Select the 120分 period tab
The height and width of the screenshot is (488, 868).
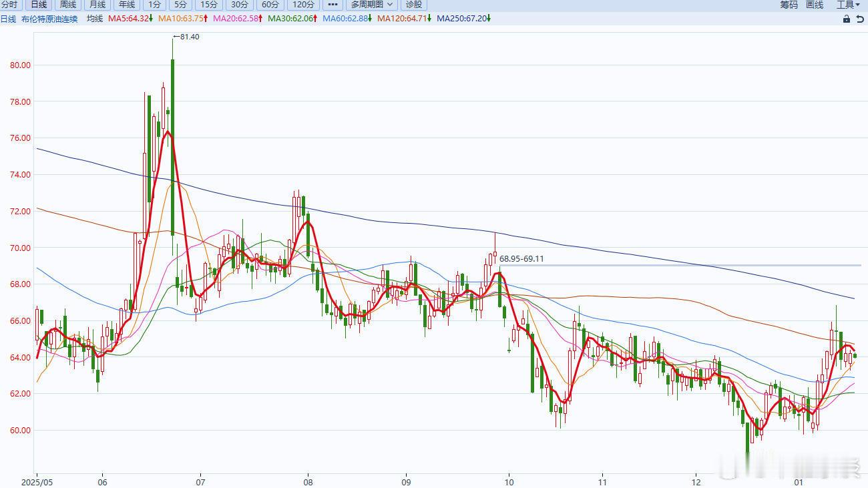(303, 4)
